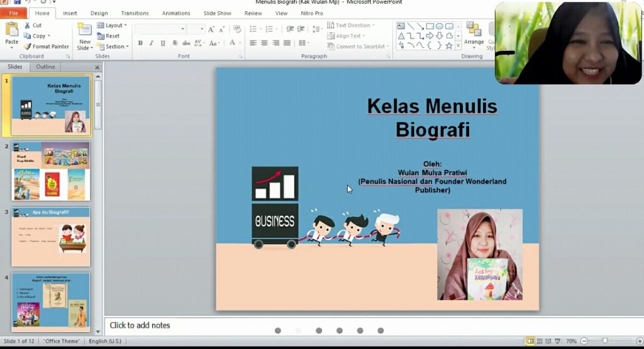Open Slide Show ribbon tab

[x=217, y=13]
